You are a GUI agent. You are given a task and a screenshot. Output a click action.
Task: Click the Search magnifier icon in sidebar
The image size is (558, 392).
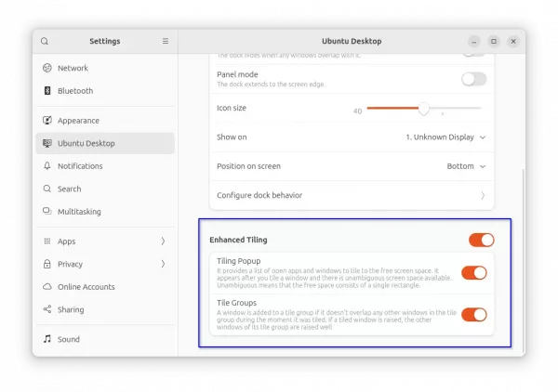[x=47, y=189]
